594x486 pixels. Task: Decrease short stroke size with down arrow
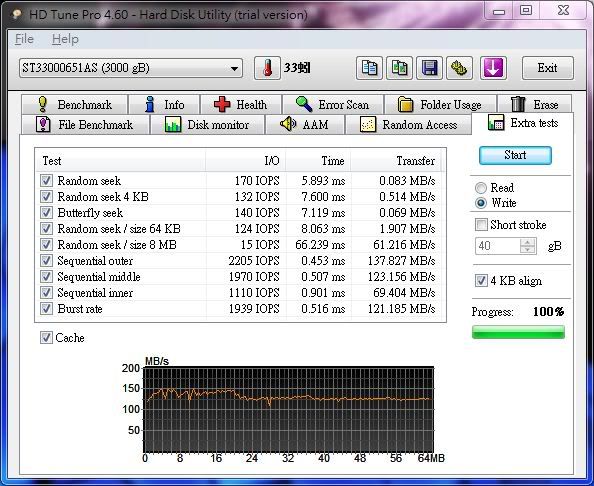pos(528,250)
